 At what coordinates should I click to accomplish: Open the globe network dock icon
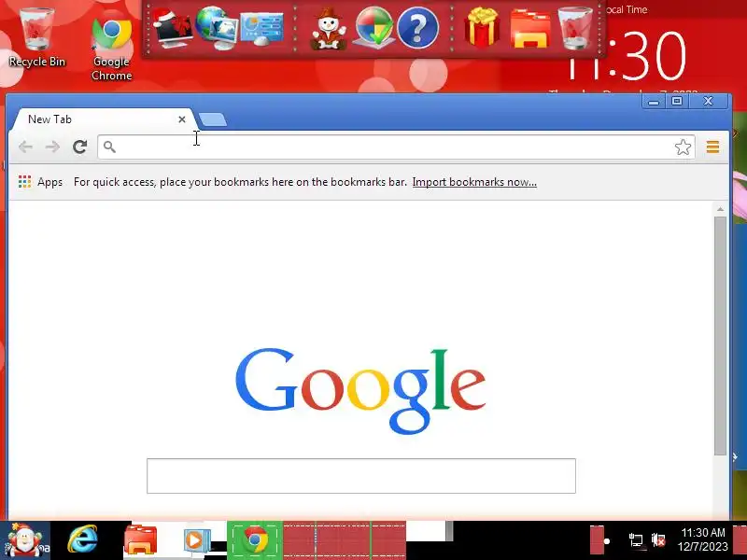point(218,28)
